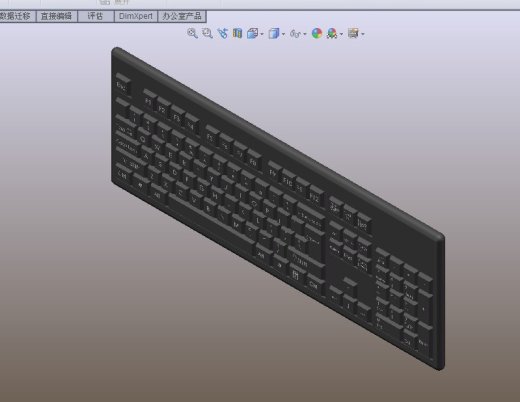Activate the Section View tool
This screenshot has width=520, height=402.
(237, 33)
